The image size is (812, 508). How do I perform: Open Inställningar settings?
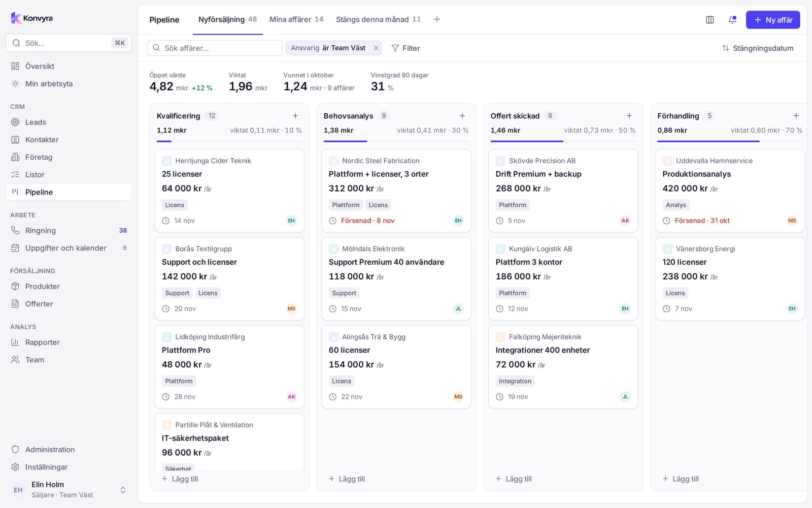[69, 467]
